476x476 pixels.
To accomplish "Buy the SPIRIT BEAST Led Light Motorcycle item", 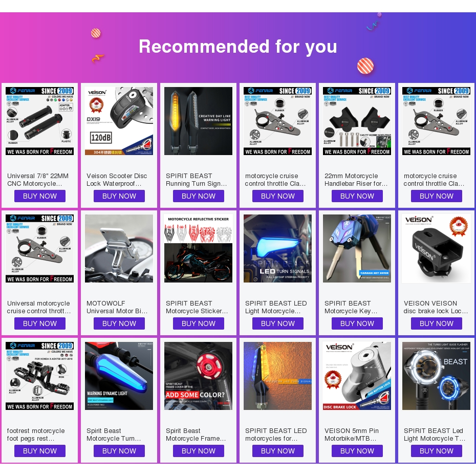I will [x=437, y=451].
